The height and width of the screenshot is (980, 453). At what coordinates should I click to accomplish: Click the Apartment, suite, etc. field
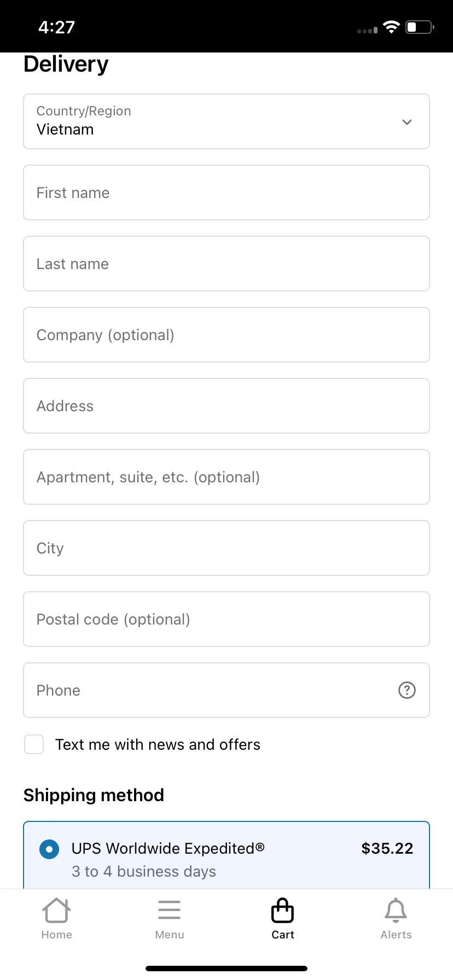pyautogui.click(x=226, y=477)
